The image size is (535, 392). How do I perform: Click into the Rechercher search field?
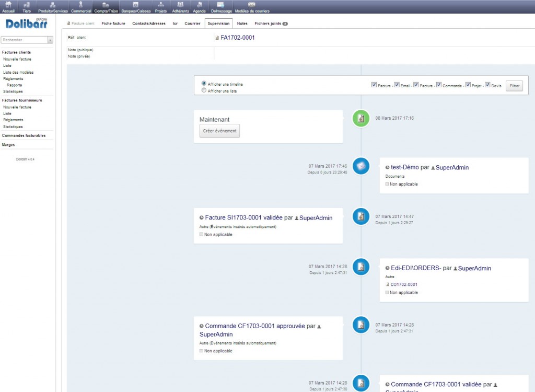pos(24,40)
